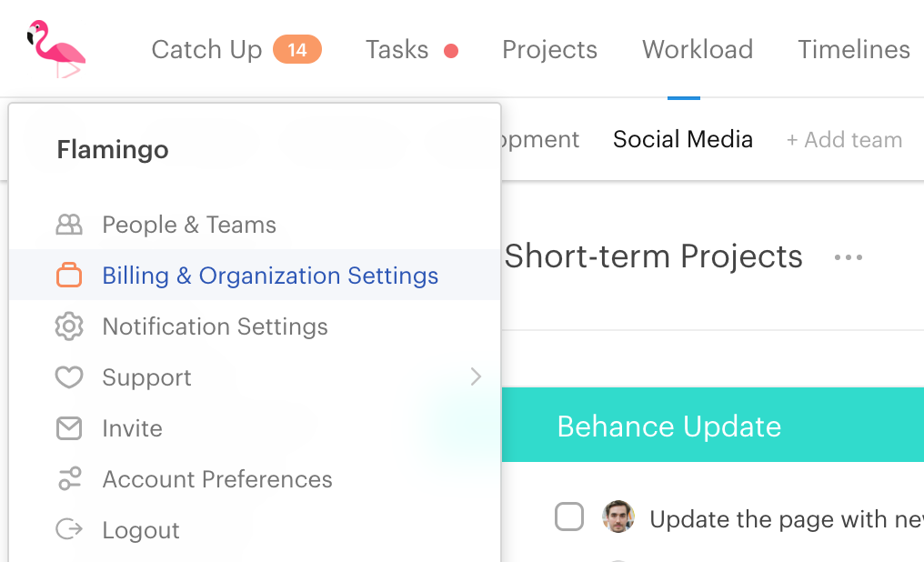Click the Invite envelope icon
This screenshot has width=924, height=562.
69,428
